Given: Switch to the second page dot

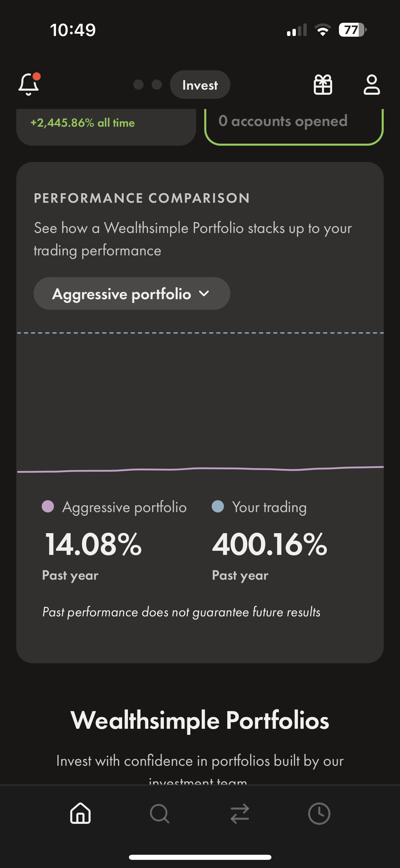Looking at the screenshot, I should (x=156, y=85).
